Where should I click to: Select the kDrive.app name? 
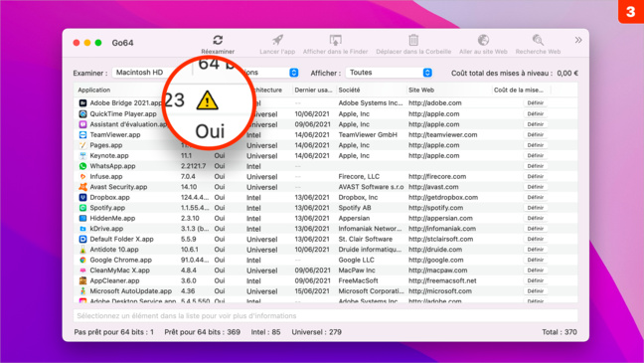point(106,229)
